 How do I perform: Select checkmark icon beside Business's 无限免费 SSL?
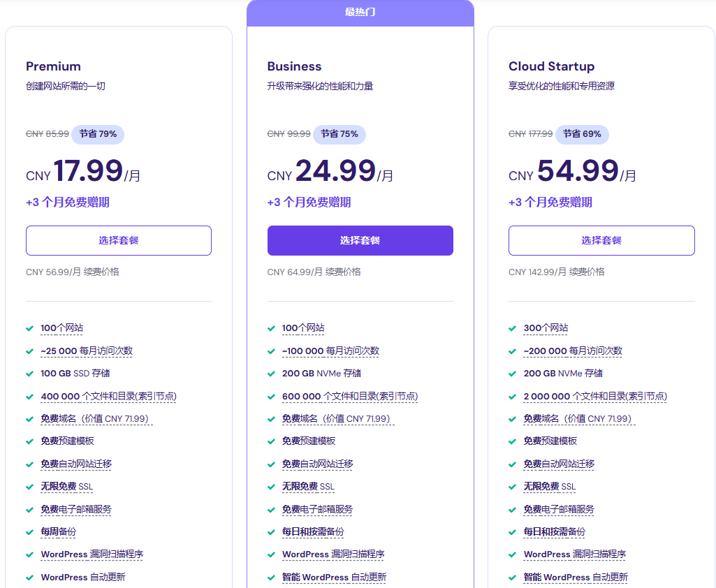point(271,487)
